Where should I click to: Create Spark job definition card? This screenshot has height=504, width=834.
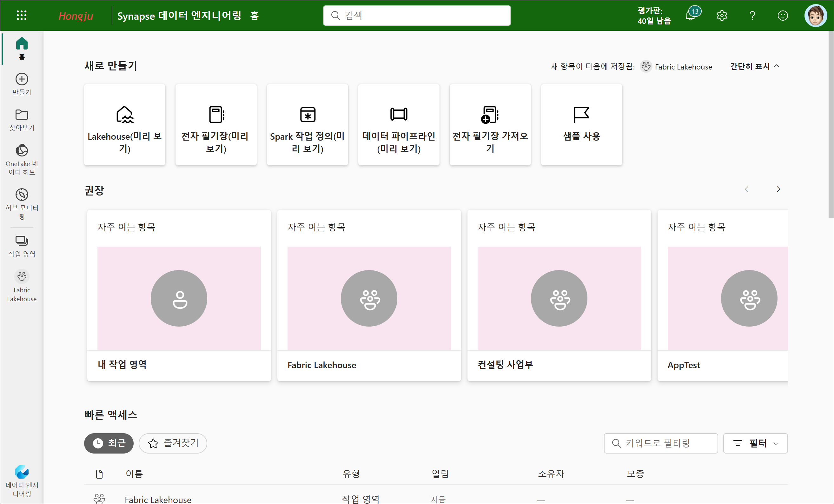[307, 124]
